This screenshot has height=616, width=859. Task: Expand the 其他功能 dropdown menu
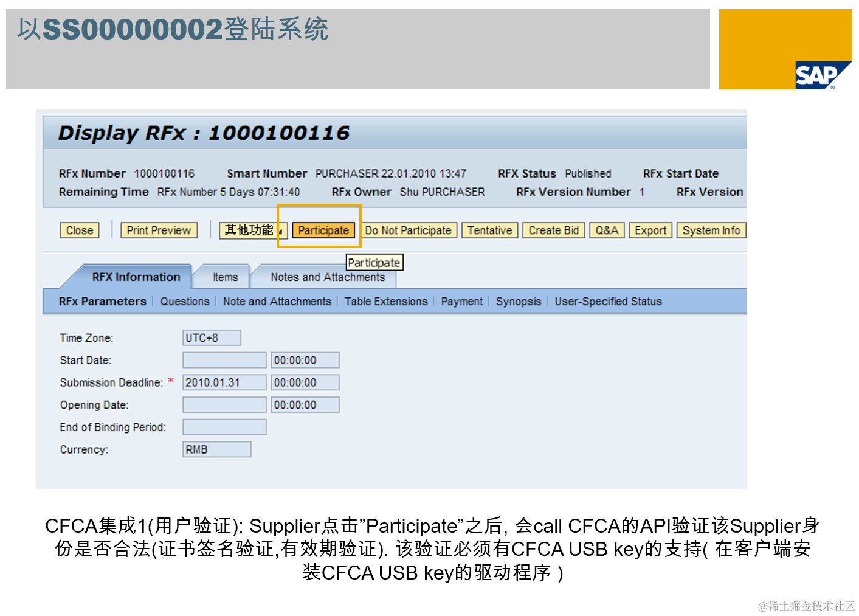(x=253, y=230)
